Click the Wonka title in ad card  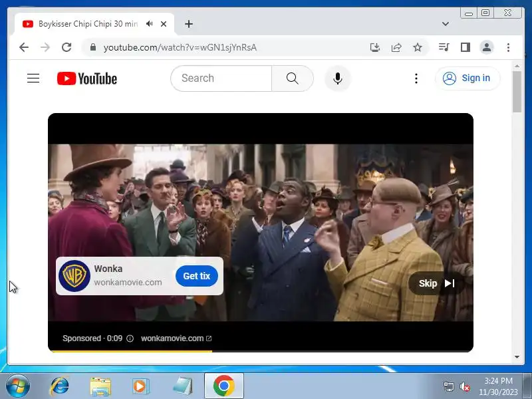coord(108,269)
